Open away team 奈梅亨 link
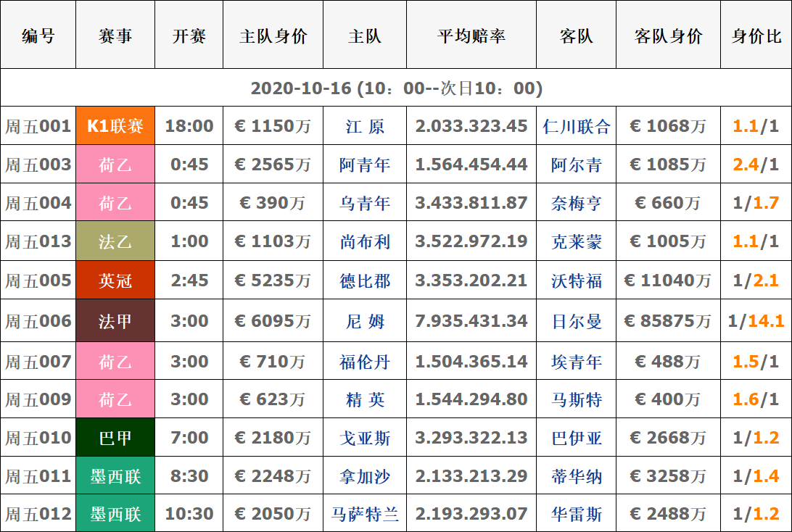 point(577,203)
